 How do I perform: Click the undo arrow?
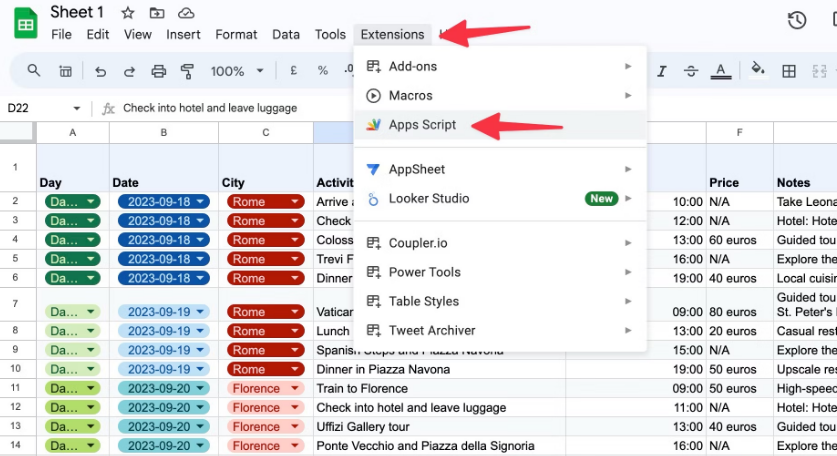(x=100, y=71)
